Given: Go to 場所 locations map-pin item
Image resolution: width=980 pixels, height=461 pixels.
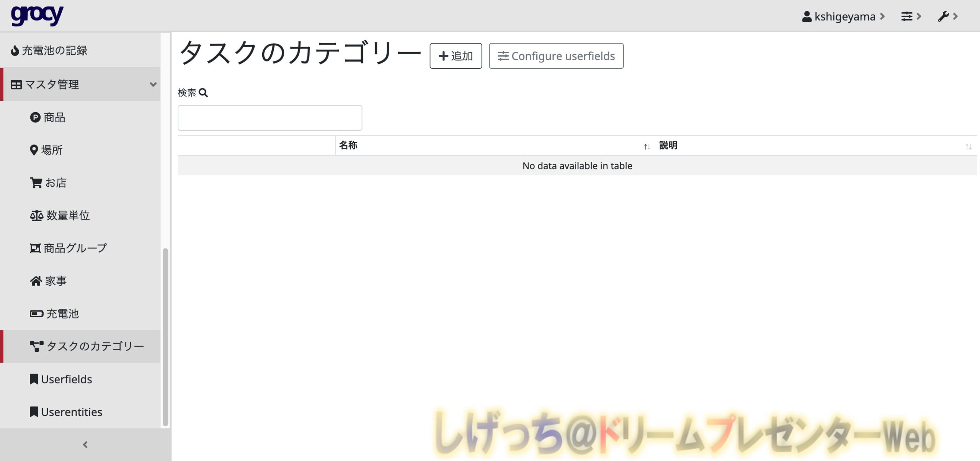Looking at the screenshot, I should (46, 150).
